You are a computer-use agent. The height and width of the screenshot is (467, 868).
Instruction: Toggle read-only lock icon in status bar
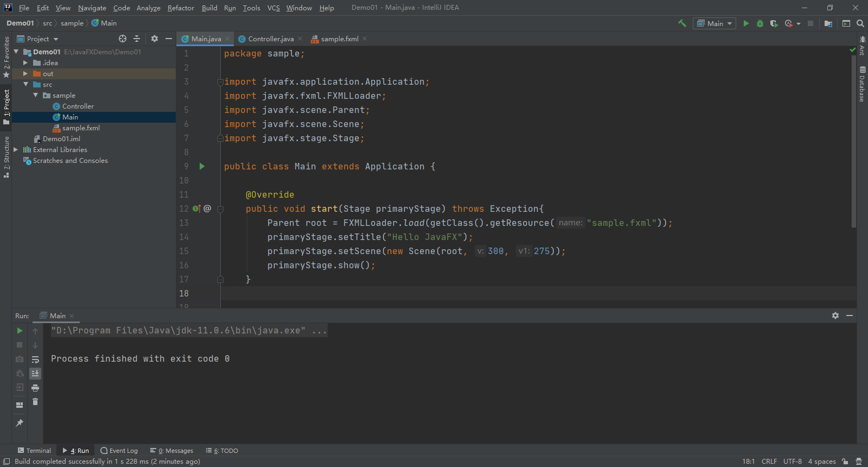(845, 462)
